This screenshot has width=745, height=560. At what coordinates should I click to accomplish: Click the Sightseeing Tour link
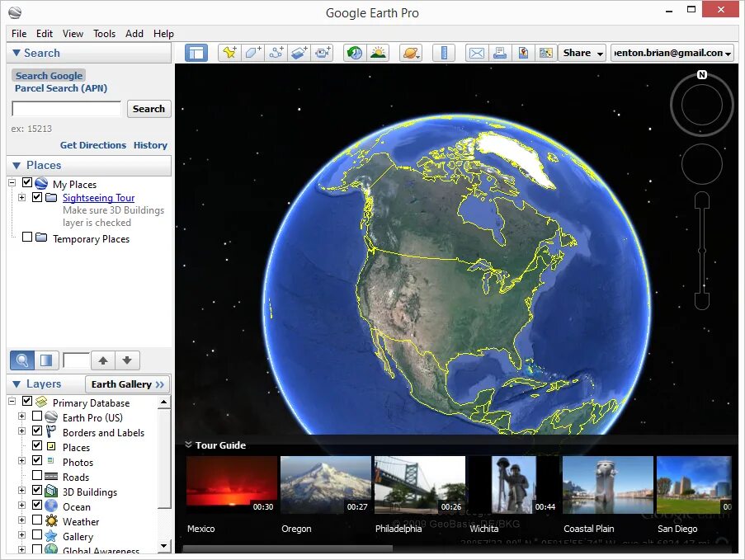click(x=98, y=198)
